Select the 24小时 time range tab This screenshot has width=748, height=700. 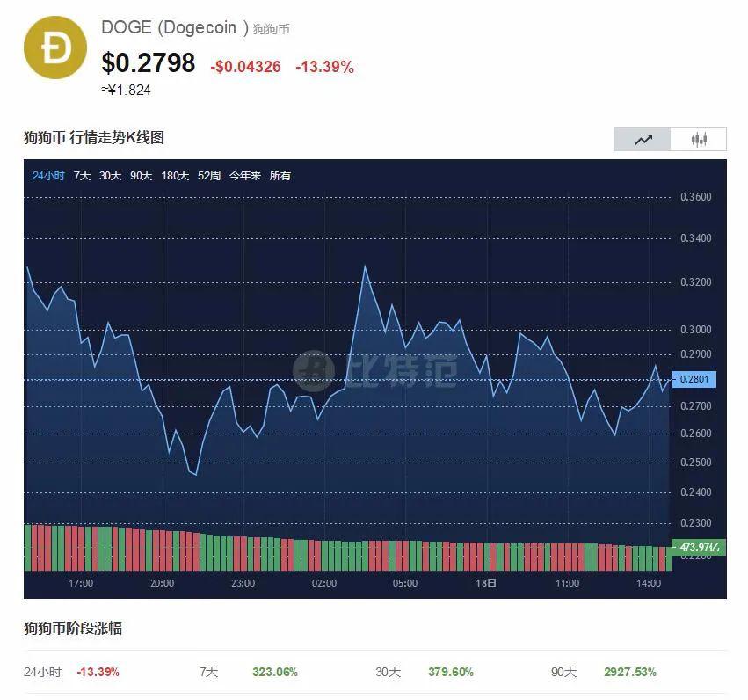[48, 176]
